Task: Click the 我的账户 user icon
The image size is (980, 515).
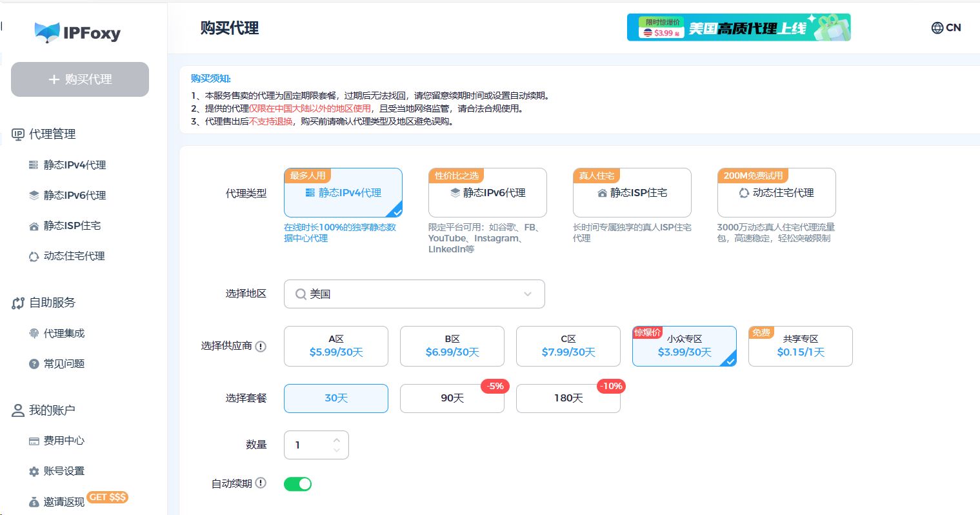Action: [x=18, y=410]
